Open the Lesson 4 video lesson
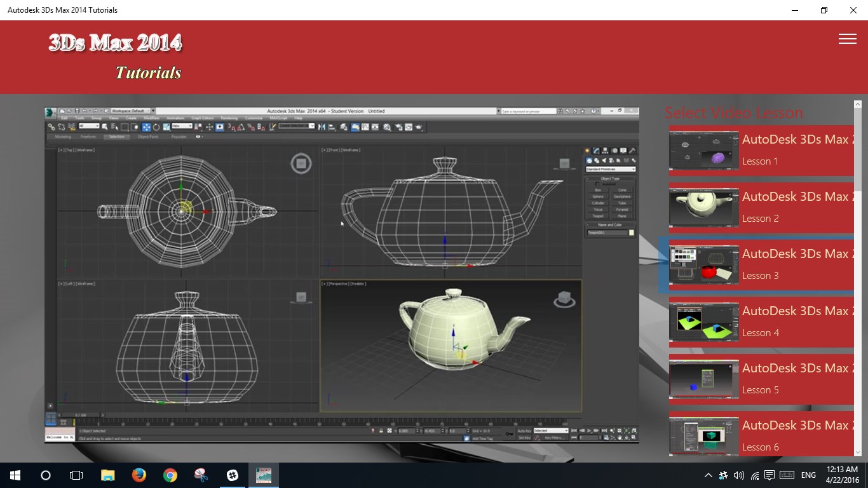Screen dimensions: 868x488 click(x=761, y=322)
